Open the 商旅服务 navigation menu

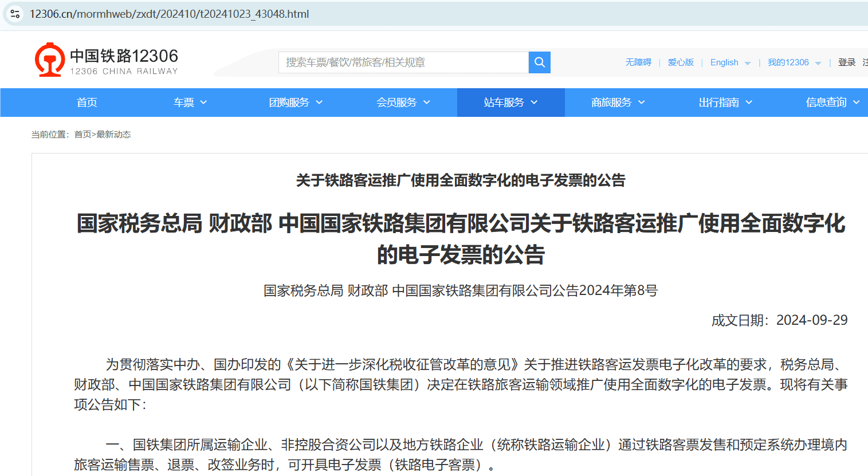coord(611,103)
